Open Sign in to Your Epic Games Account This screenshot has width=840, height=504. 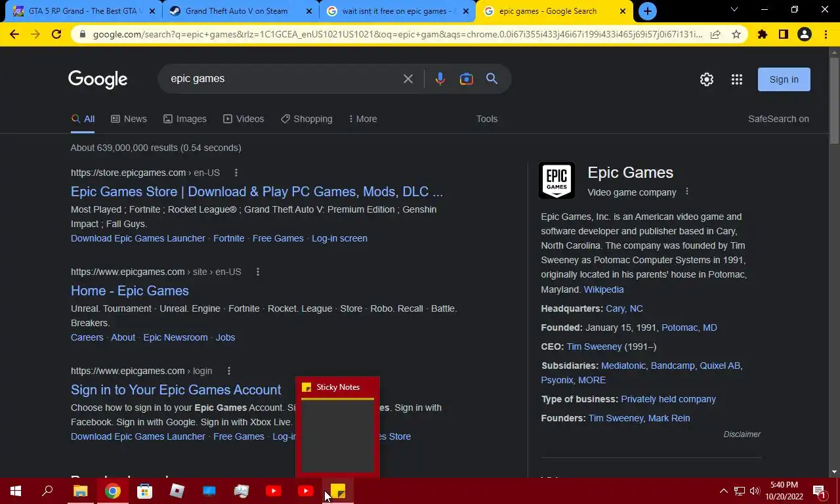click(176, 390)
